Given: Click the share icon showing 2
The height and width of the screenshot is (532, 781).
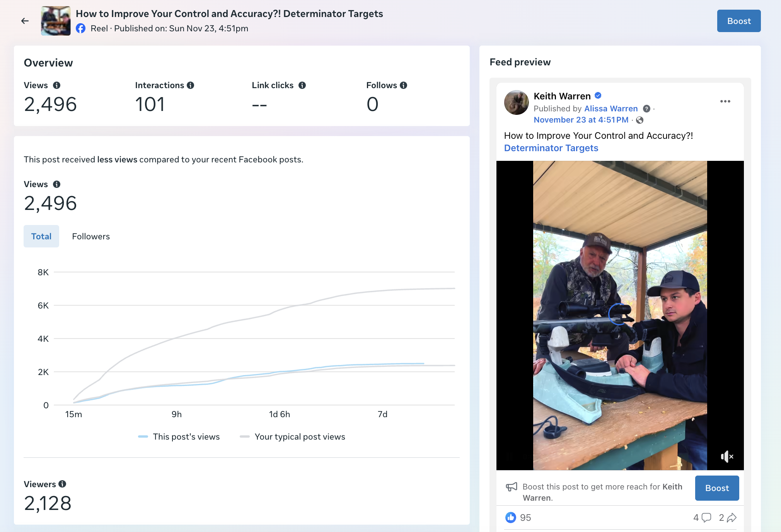Looking at the screenshot, I should click(732, 517).
